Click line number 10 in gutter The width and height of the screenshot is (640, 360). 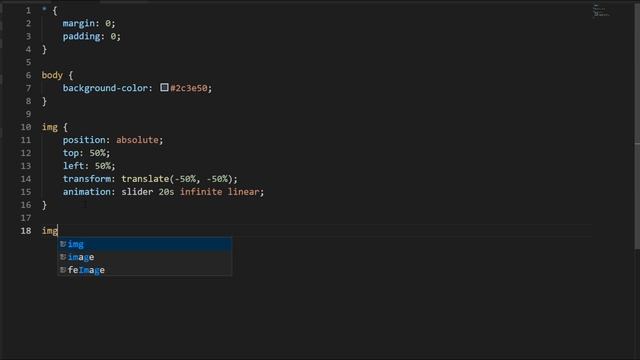point(26,127)
